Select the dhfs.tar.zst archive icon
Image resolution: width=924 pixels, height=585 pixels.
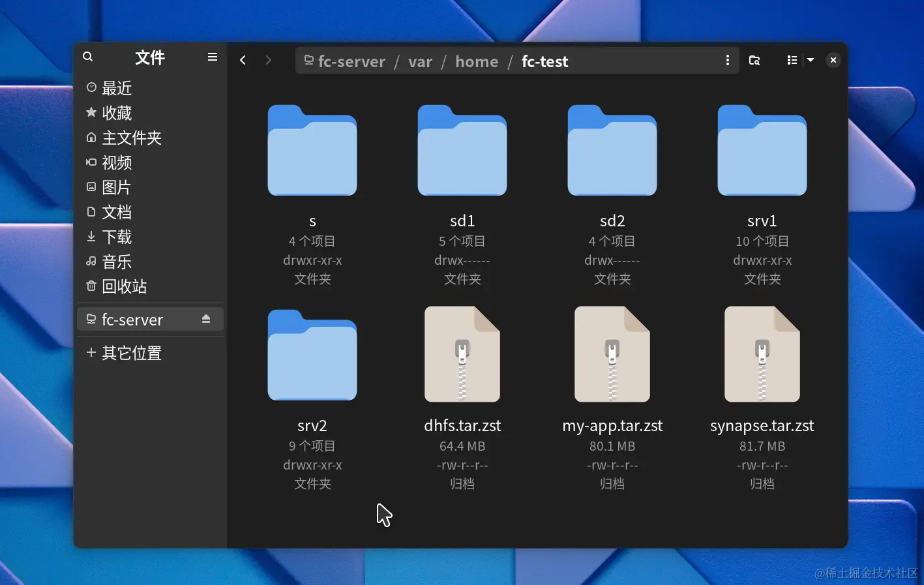[x=462, y=354]
